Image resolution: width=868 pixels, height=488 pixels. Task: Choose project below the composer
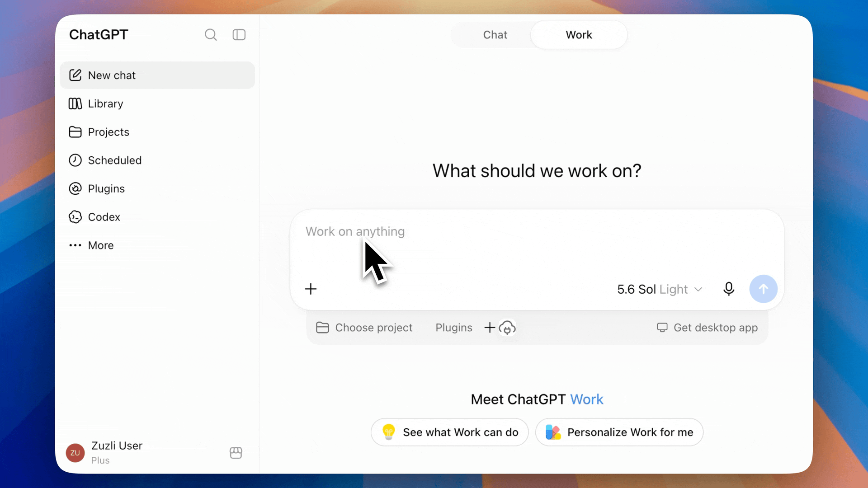pyautogui.click(x=364, y=328)
